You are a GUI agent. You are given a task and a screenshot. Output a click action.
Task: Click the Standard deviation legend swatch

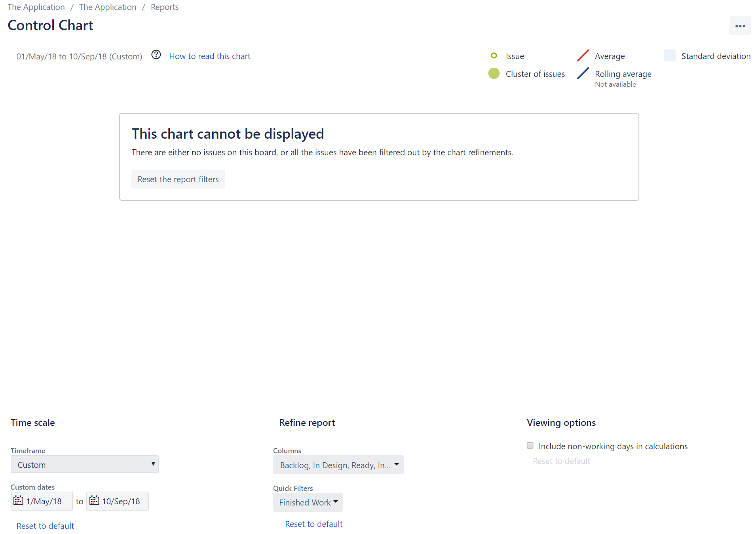click(x=669, y=55)
